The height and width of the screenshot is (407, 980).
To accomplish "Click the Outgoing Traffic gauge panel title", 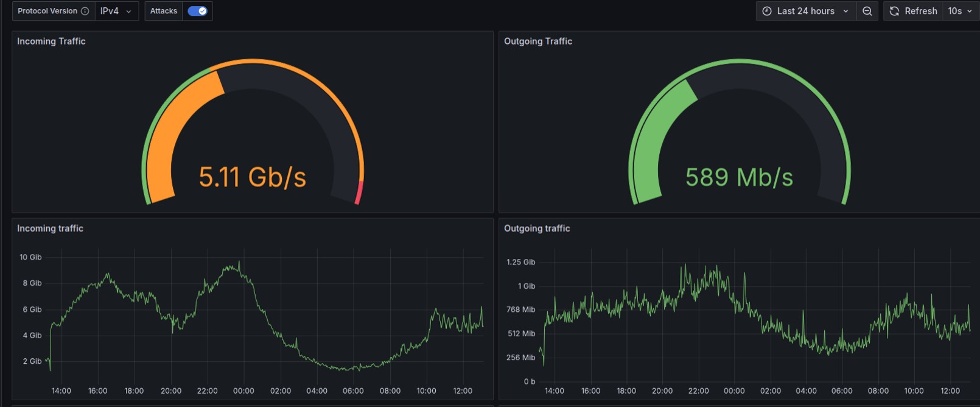I will (x=538, y=41).
